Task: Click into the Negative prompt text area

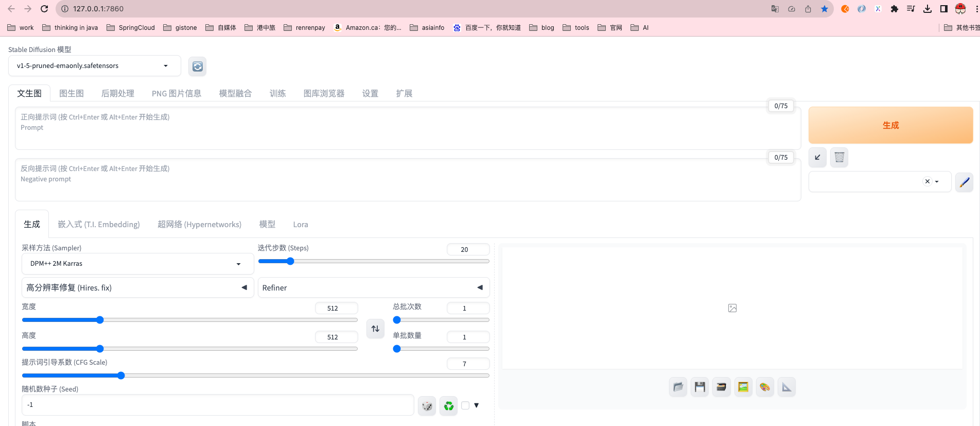Action: pyautogui.click(x=408, y=180)
